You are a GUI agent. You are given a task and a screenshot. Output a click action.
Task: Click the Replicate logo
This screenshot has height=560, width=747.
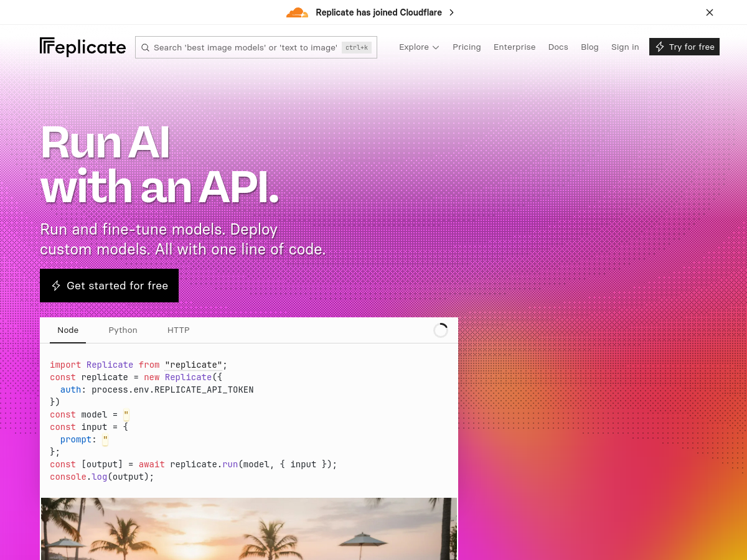(x=82, y=47)
